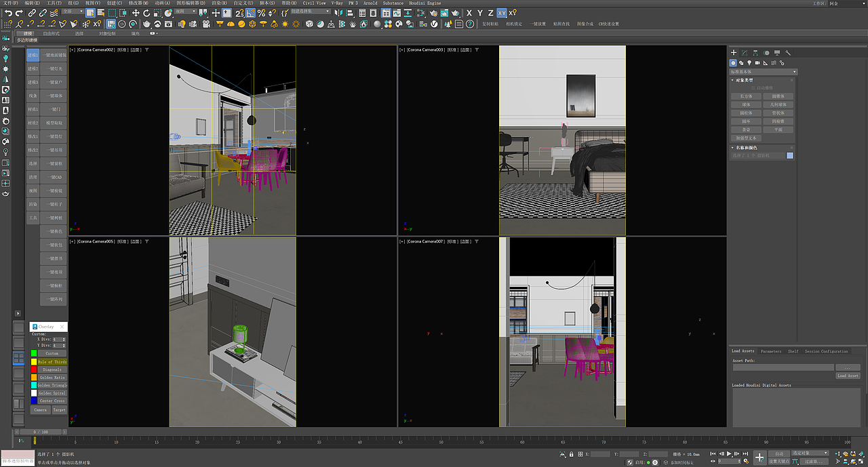The height and width of the screenshot is (467, 868).
Task: Open the 阿金 workspace dropdown
Action: tap(848, 3)
